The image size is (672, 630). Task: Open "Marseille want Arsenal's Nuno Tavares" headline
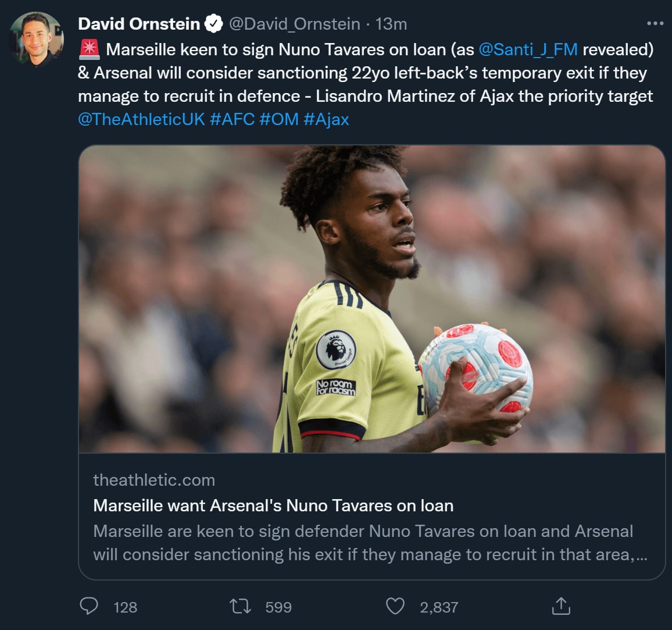click(273, 506)
